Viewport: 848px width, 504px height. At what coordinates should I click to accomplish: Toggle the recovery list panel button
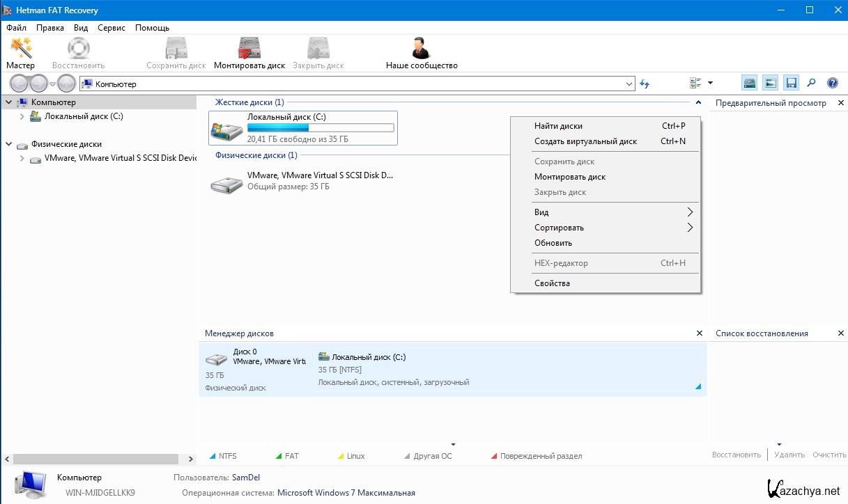[x=791, y=83]
